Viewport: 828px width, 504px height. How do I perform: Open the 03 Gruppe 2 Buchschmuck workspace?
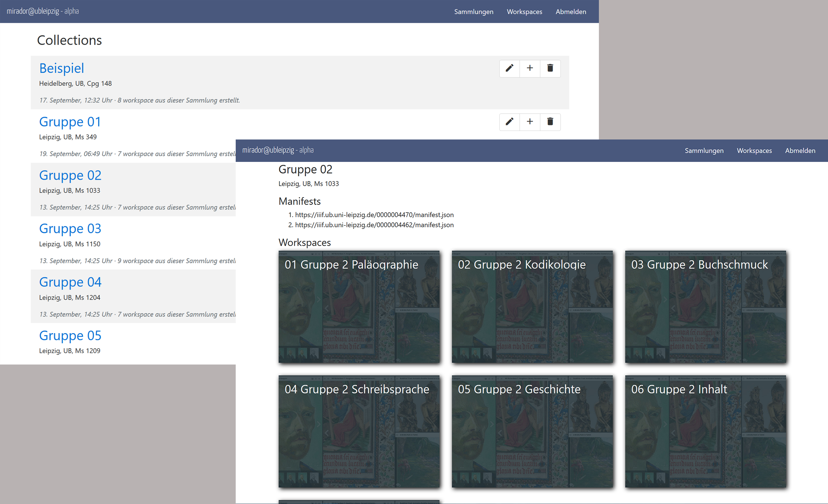point(706,307)
